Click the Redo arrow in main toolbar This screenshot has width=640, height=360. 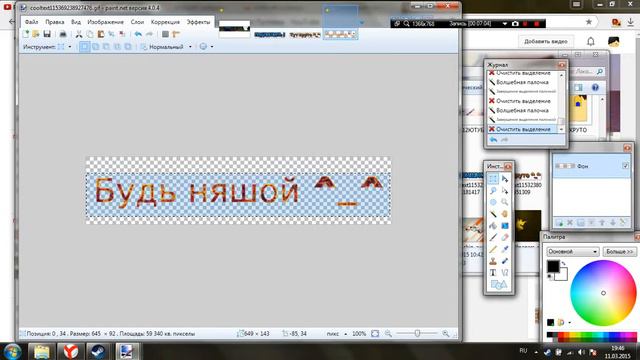(149, 34)
